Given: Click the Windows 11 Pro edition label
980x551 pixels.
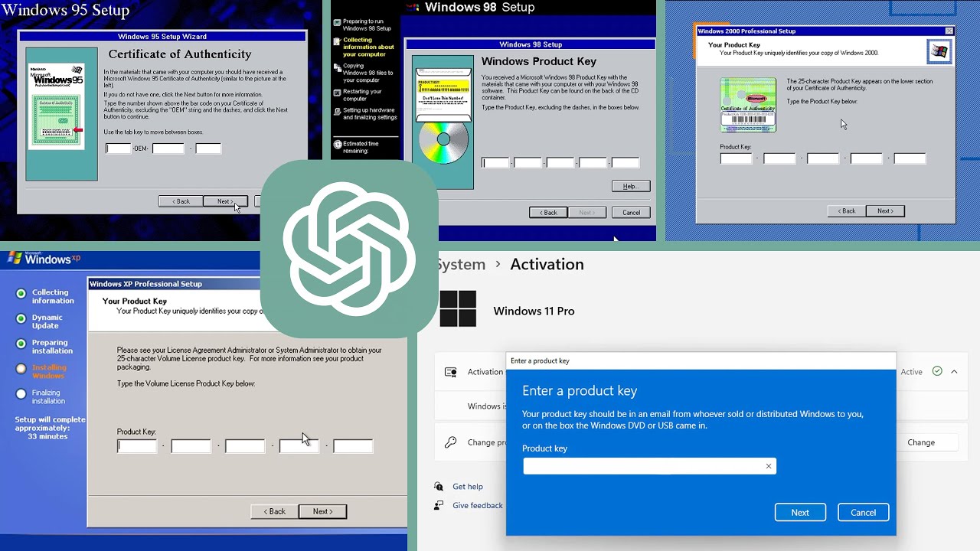Looking at the screenshot, I should pos(534,311).
